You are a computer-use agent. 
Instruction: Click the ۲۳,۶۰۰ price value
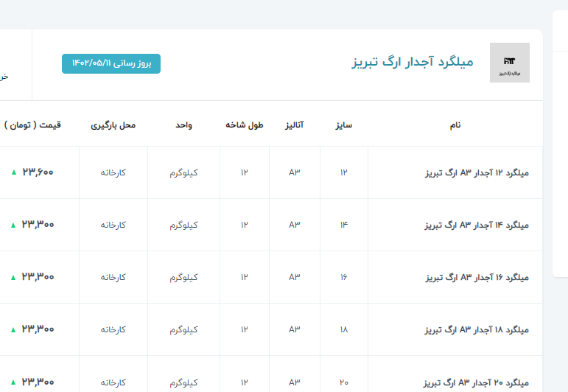point(38,172)
